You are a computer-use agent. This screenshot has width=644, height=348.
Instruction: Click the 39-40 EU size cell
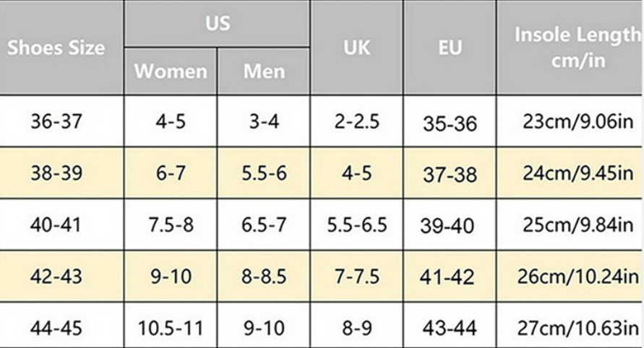point(450,226)
